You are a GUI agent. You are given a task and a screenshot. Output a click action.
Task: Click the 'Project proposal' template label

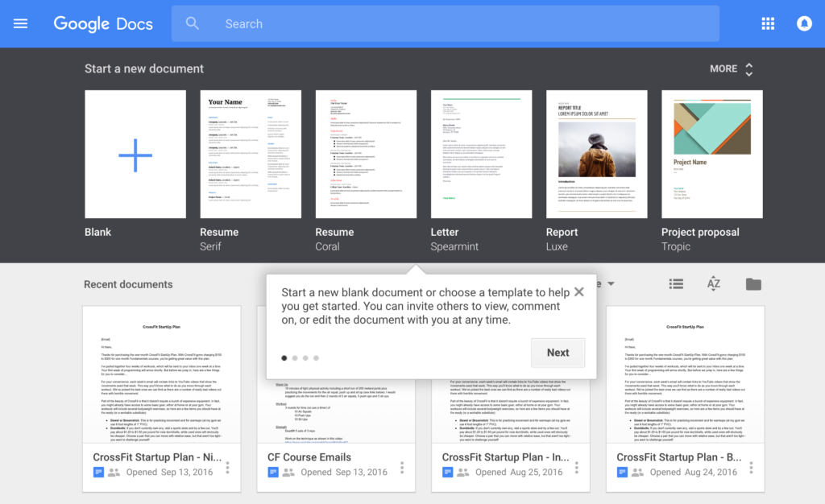click(x=700, y=233)
